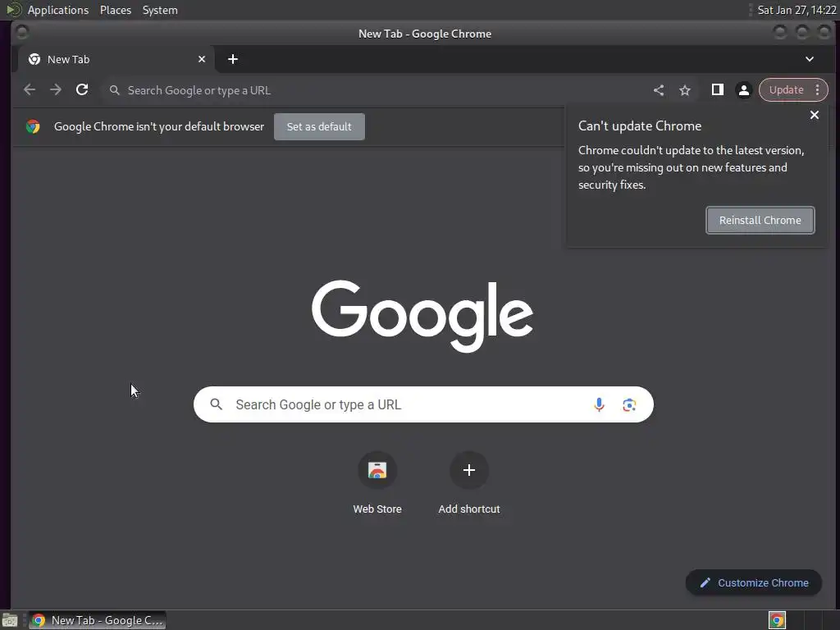Open the profile avatar icon

[x=743, y=90]
